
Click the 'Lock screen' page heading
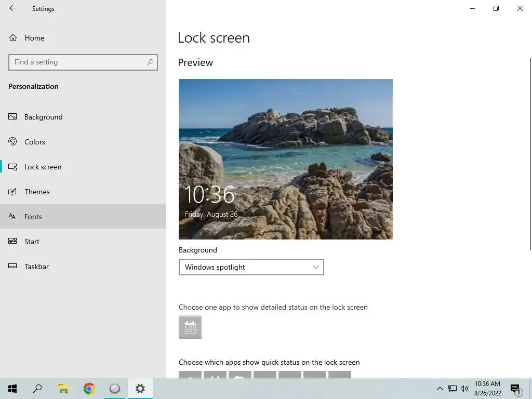[x=214, y=37]
